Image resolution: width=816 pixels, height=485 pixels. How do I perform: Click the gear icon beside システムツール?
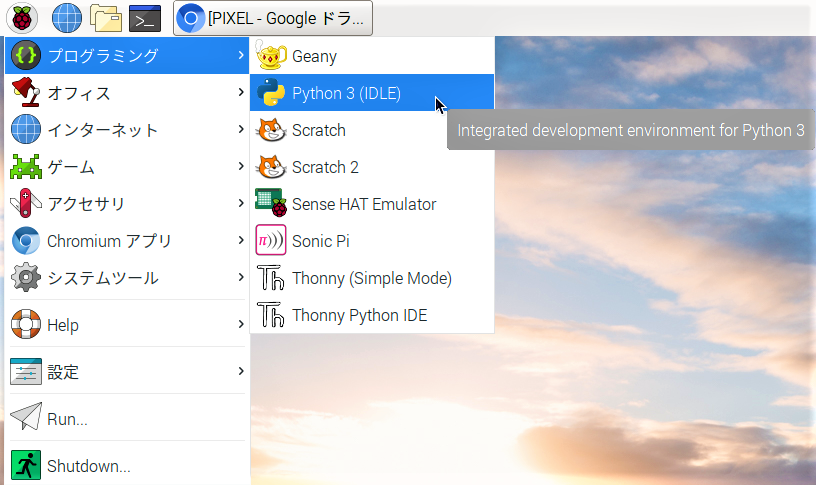(x=26, y=277)
